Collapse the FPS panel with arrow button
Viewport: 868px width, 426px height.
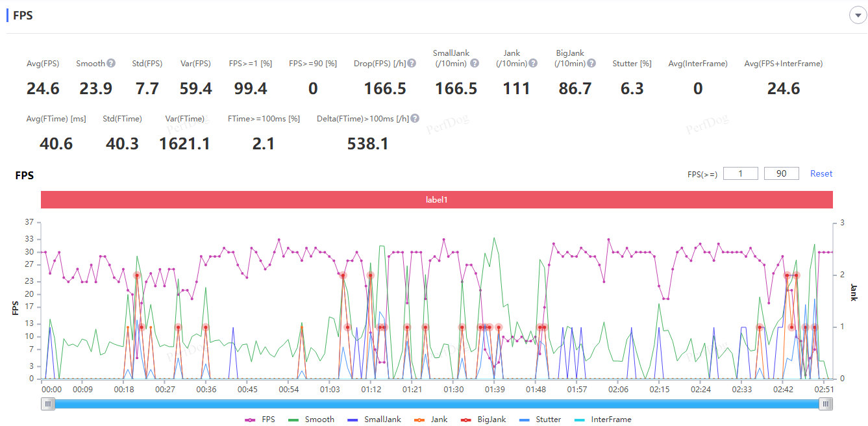[858, 16]
